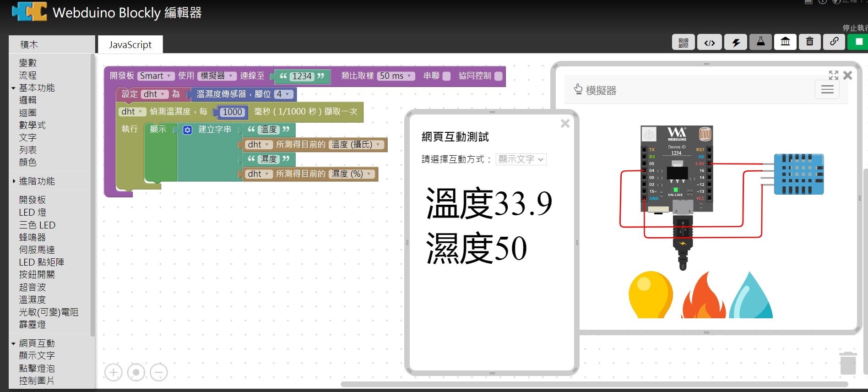Click the 1000 millisecond number field
The width and height of the screenshot is (868, 392).
[x=232, y=112]
